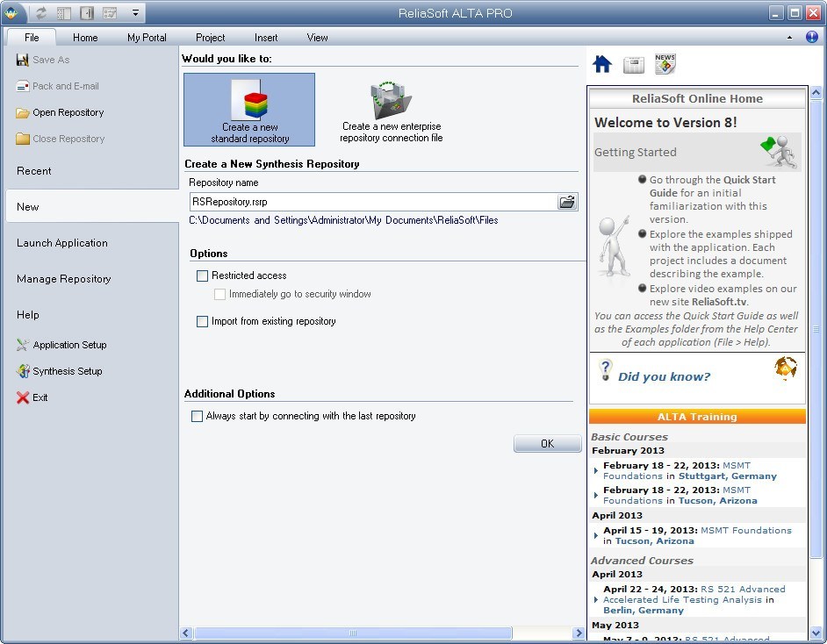Click the checklist quick-access toolbar icon

tap(110, 13)
